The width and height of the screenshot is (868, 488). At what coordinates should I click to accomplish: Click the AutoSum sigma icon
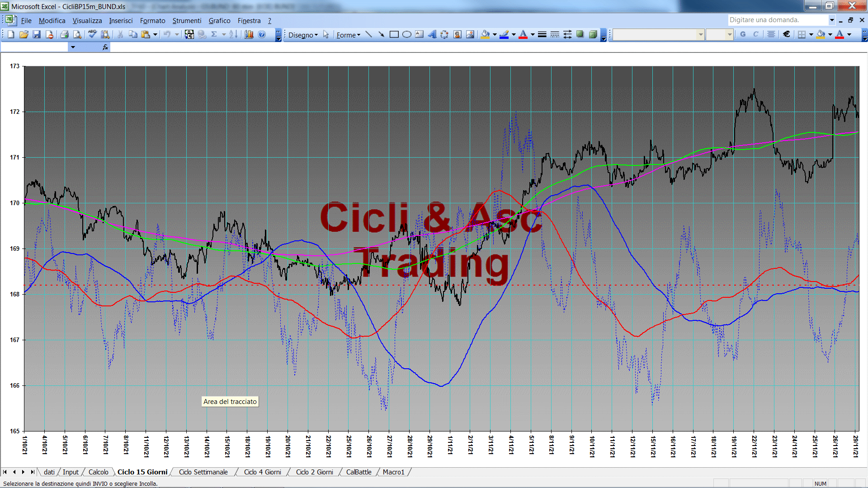(x=214, y=34)
